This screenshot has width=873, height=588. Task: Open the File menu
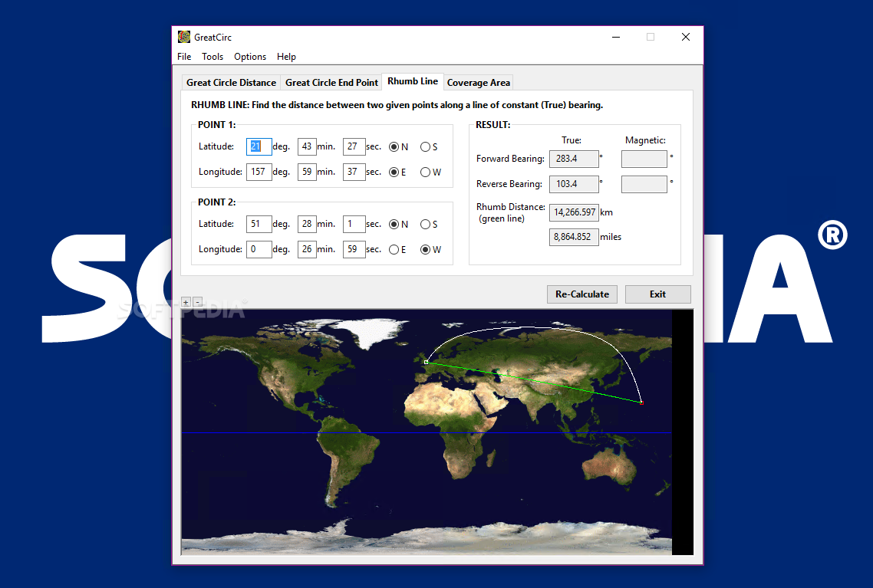pyautogui.click(x=184, y=57)
